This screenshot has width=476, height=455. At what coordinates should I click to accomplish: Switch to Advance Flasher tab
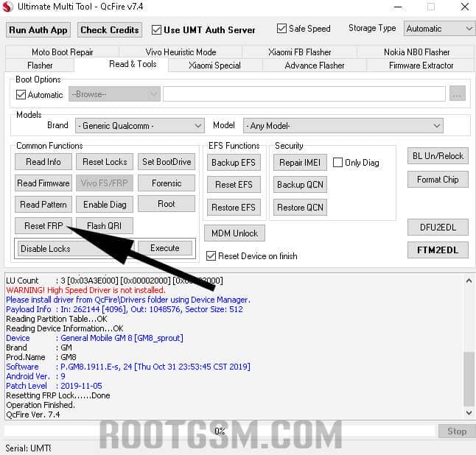(x=315, y=66)
